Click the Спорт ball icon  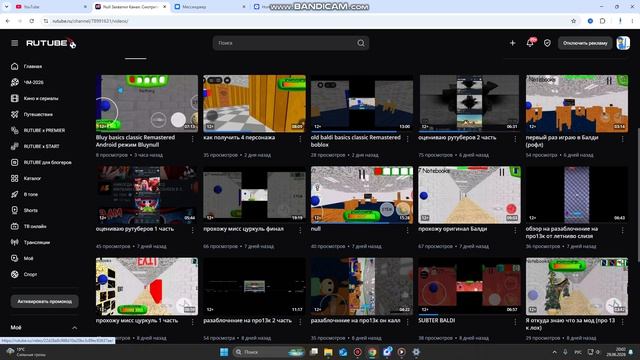15,274
